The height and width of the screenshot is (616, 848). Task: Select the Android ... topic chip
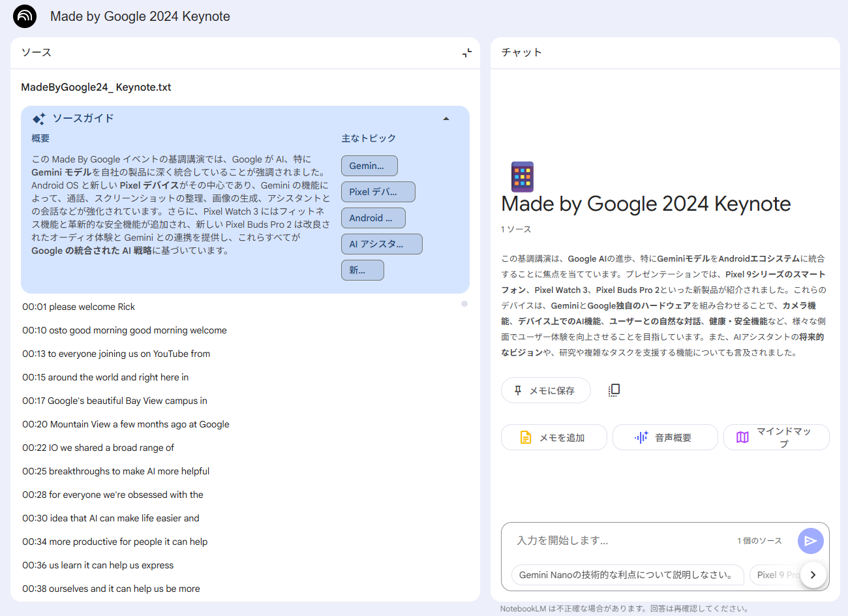tap(373, 218)
